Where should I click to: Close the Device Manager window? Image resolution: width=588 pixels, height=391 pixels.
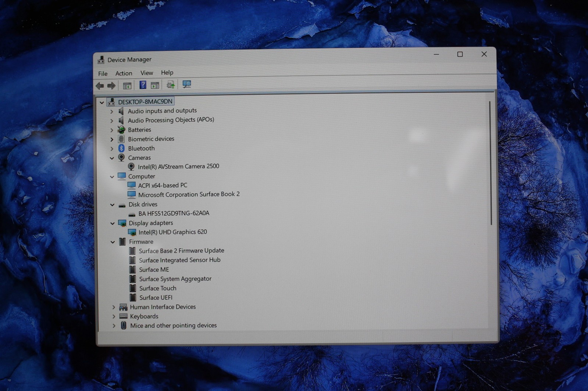click(484, 54)
